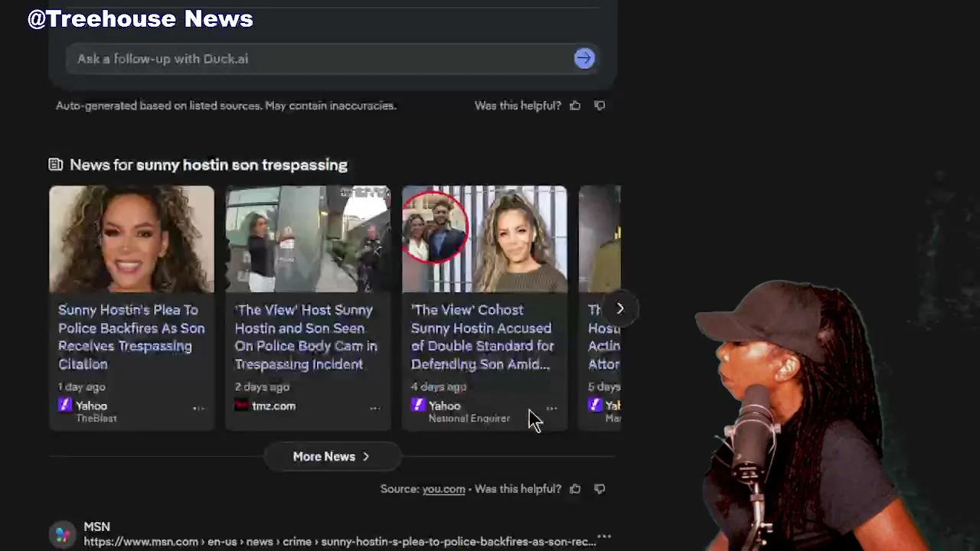Click '1 day ago' timestamp text
980x551 pixels.
pyautogui.click(x=82, y=387)
